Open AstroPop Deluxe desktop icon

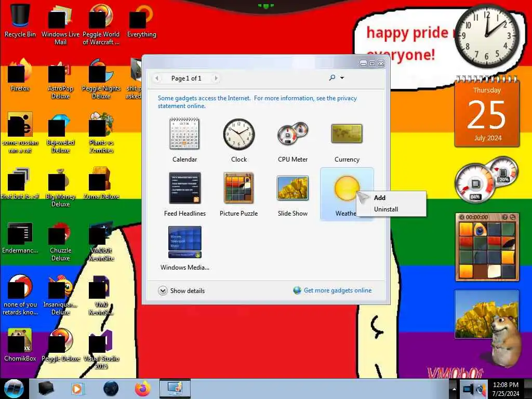click(x=60, y=79)
